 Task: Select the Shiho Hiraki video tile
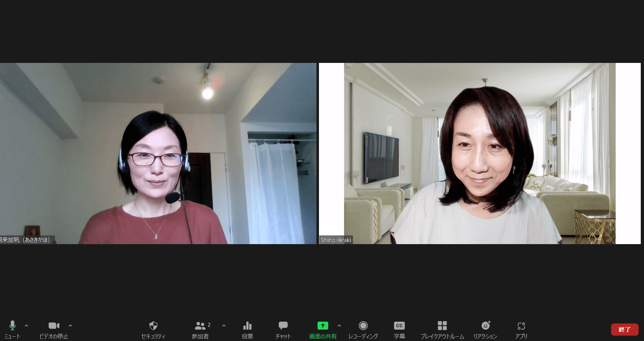coord(480,153)
